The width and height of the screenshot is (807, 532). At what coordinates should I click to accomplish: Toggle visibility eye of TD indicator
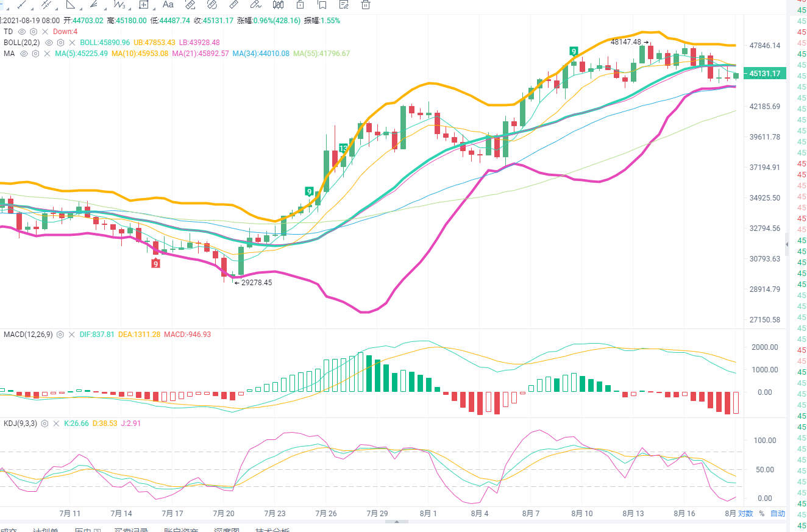[22, 32]
